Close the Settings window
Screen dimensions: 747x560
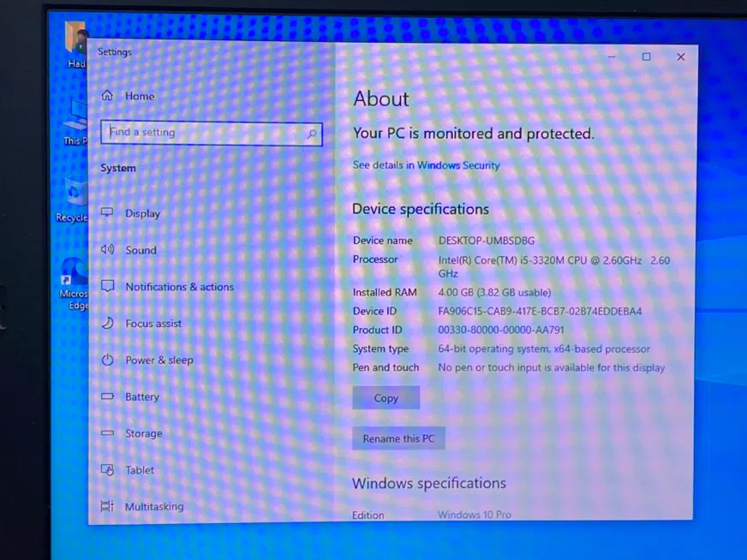pyautogui.click(x=681, y=57)
